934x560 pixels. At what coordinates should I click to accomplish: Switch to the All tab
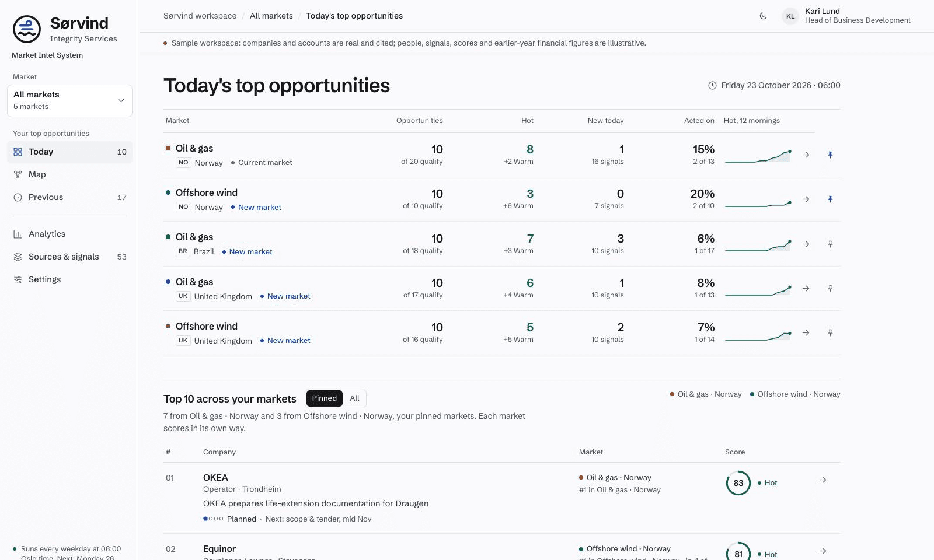coord(354,398)
